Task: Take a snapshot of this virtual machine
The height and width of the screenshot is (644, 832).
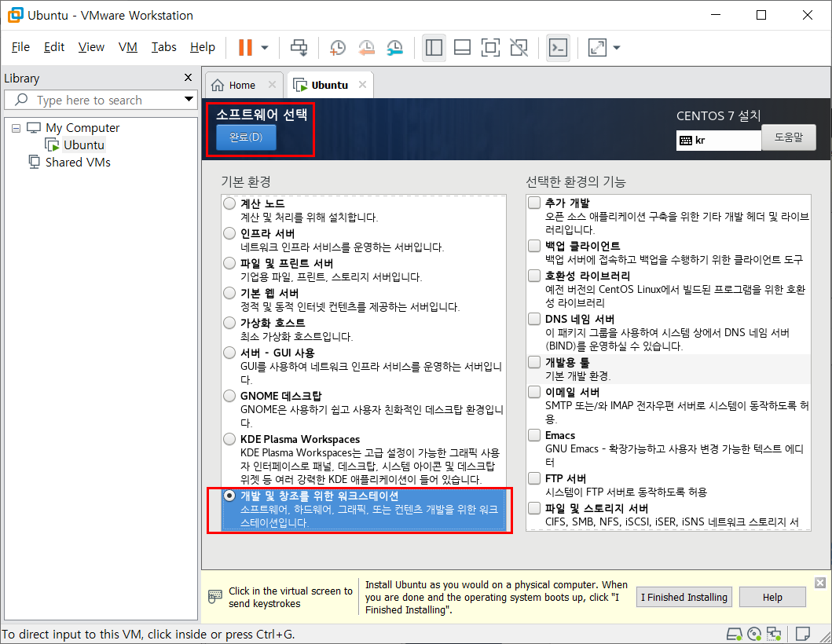Action: pyautogui.click(x=338, y=48)
